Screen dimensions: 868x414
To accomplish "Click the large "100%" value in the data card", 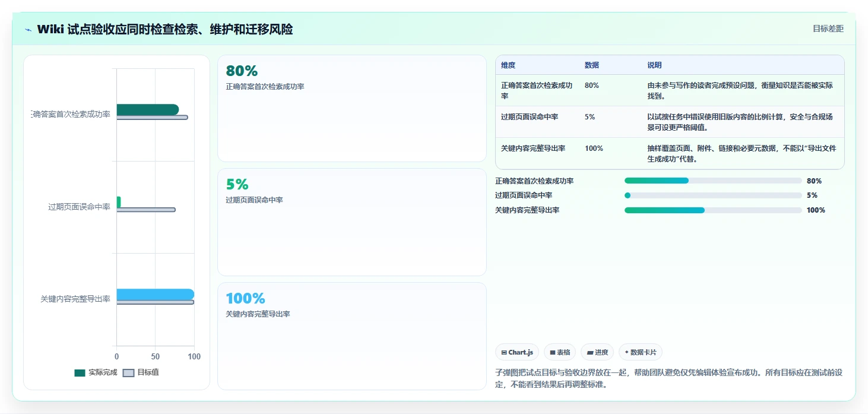I will pyautogui.click(x=245, y=298).
